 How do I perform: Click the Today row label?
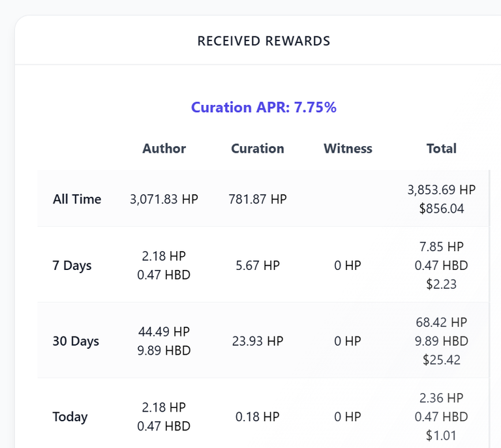click(x=70, y=417)
